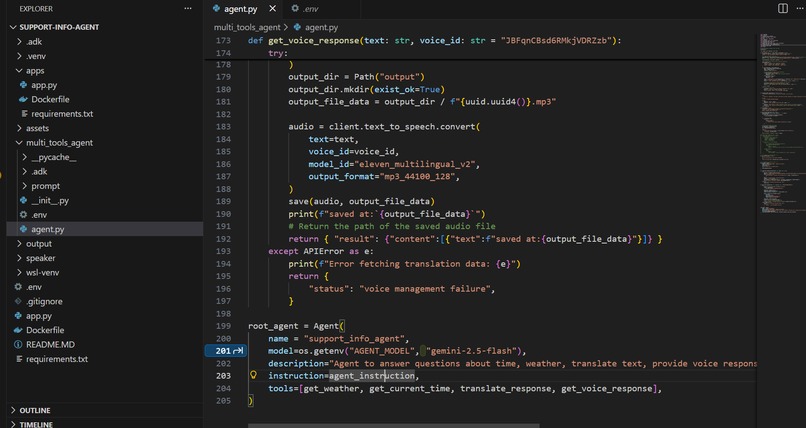Select agent.py in the file tree
Viewport: 806px width, 428px height.
coord(47,229)
